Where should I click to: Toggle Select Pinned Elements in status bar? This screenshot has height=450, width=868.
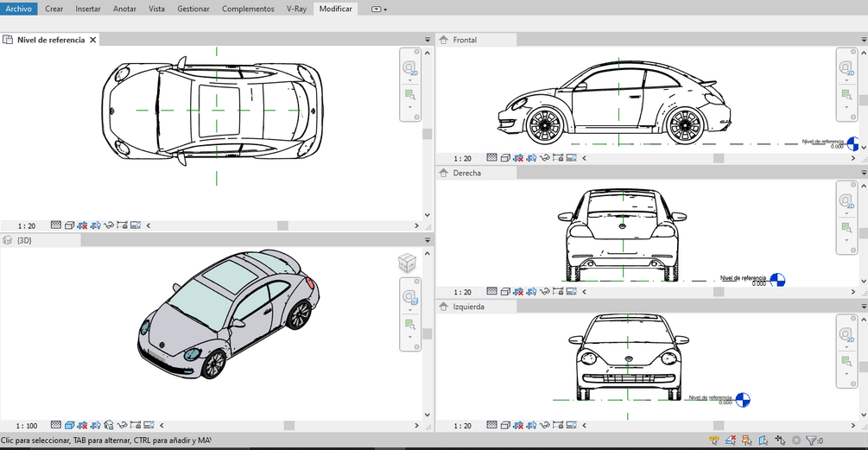tap(747, 440)
